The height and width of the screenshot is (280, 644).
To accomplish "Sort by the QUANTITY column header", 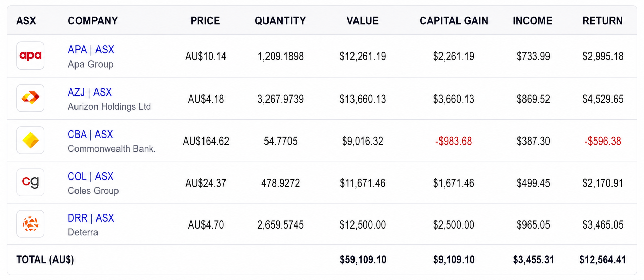I will (280, 21).
